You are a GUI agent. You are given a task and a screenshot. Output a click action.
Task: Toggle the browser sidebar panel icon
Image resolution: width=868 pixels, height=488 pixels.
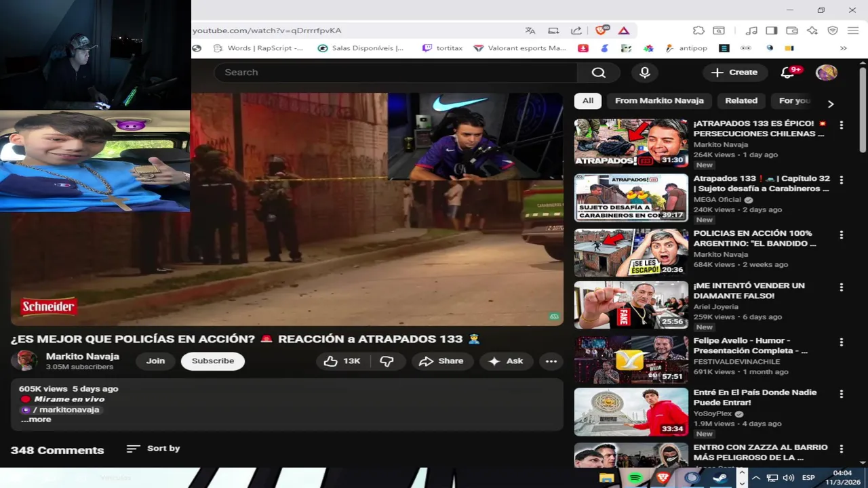[x=771, y=30]
